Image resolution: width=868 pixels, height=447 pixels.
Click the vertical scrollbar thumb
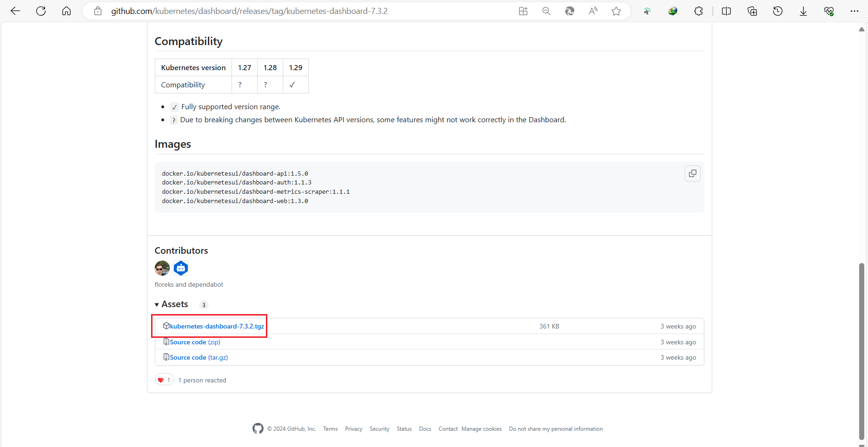(x=861, y=351)
